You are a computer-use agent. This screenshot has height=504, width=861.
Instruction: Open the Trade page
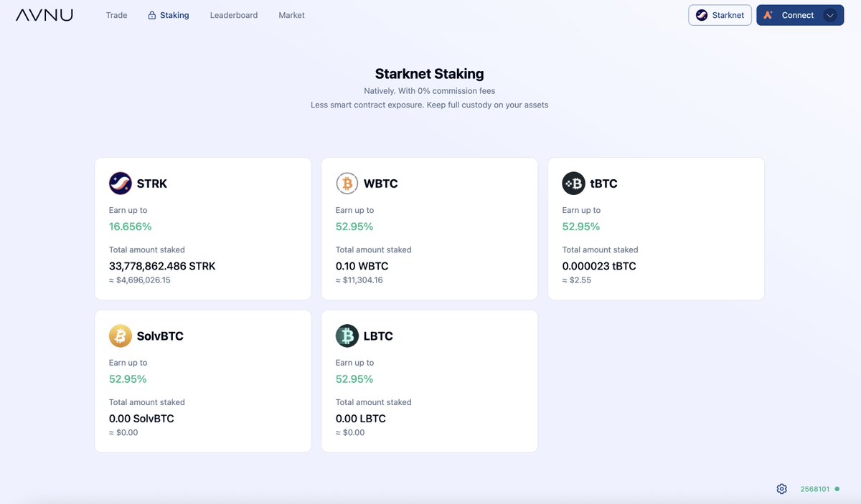pyautogui.click(x=116, y=15)
